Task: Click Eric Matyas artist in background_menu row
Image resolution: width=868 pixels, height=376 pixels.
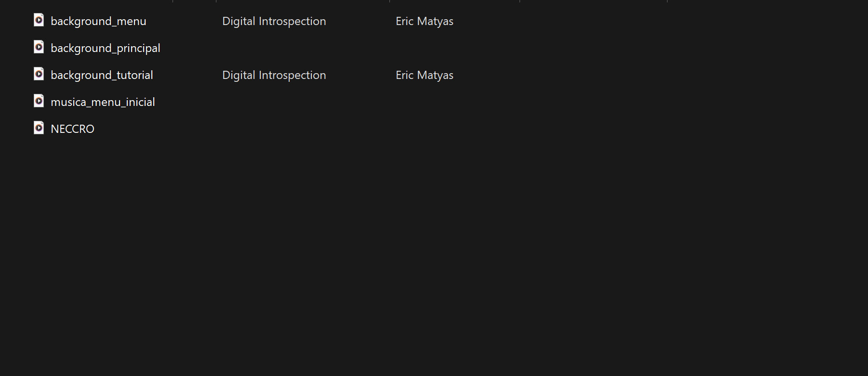Action: (424, 21)
